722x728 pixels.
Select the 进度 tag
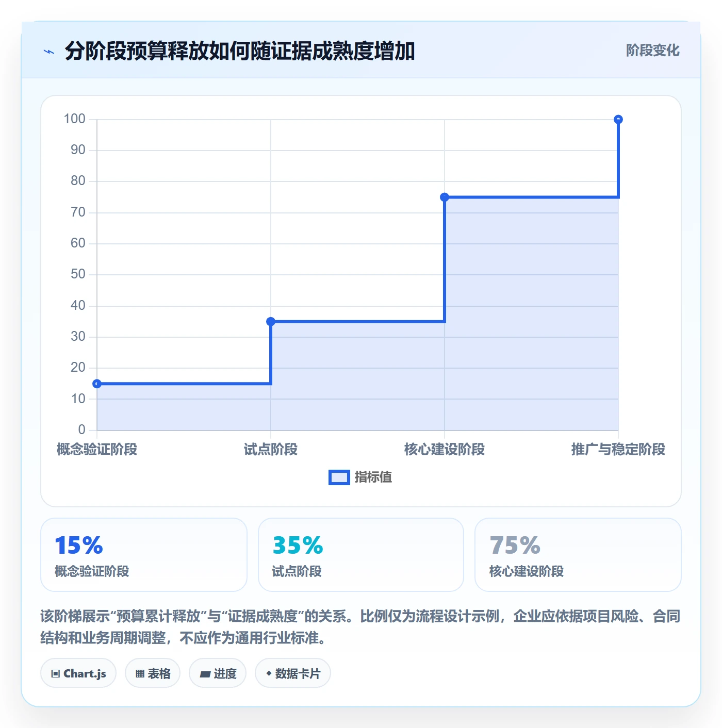[x=218, y=673]
